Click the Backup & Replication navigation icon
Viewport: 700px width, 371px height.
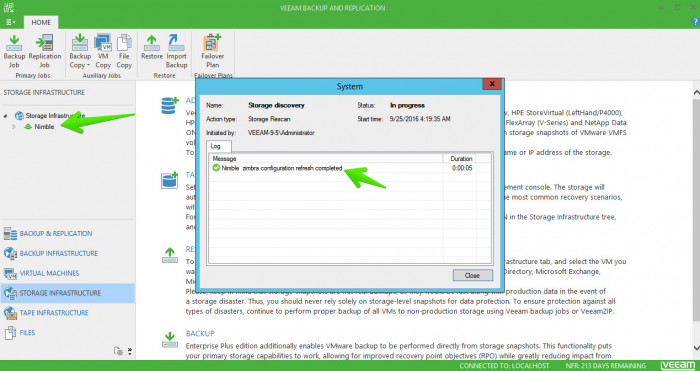tap(10, 233)
